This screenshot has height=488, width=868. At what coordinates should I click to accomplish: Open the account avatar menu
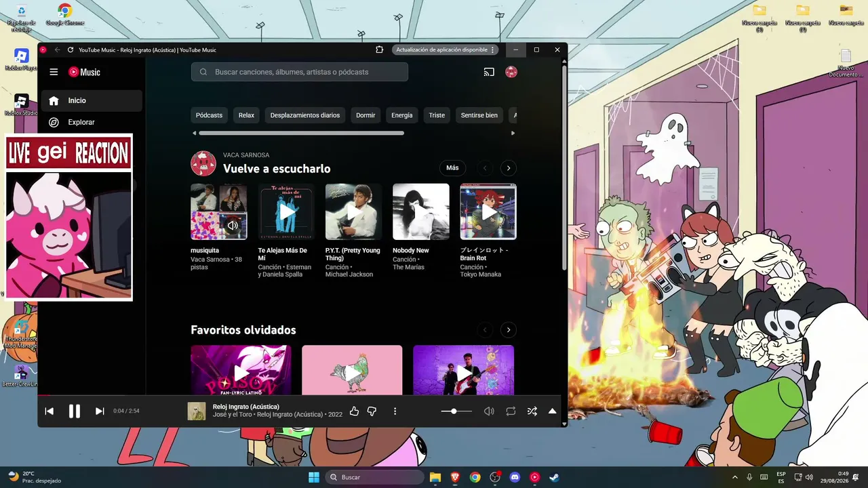coord(511,72)
